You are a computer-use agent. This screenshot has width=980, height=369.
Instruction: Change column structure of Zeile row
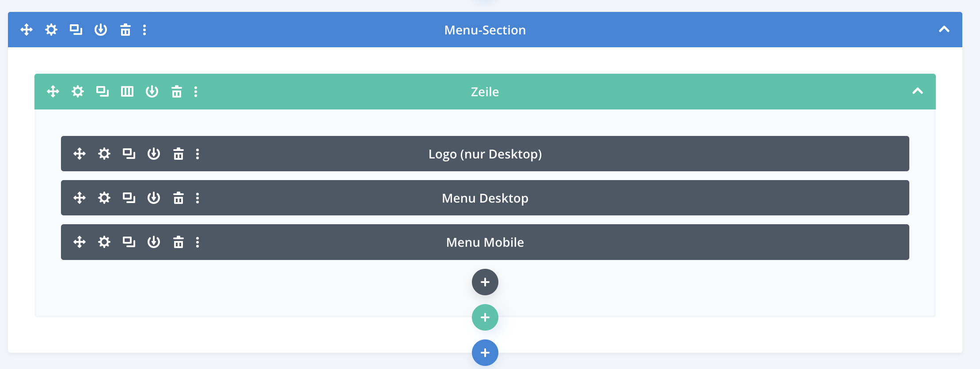pyautogui.click(x=127, y=91)
